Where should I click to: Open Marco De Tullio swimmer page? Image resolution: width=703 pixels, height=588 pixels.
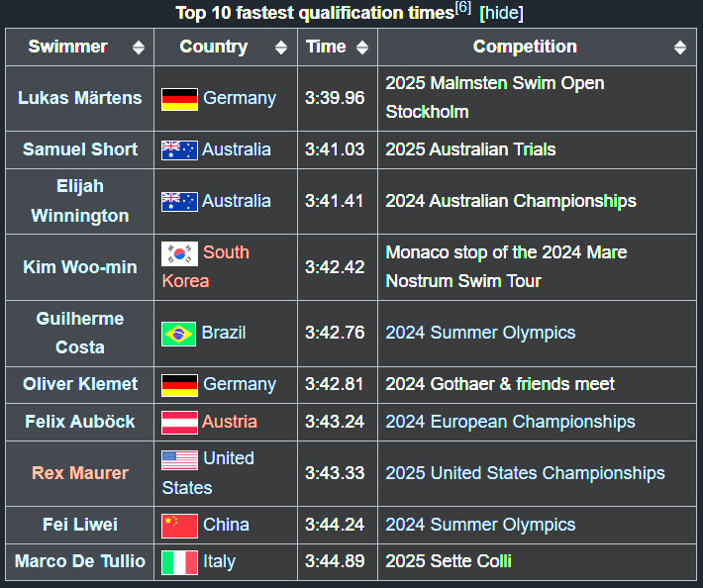[80, 561]
